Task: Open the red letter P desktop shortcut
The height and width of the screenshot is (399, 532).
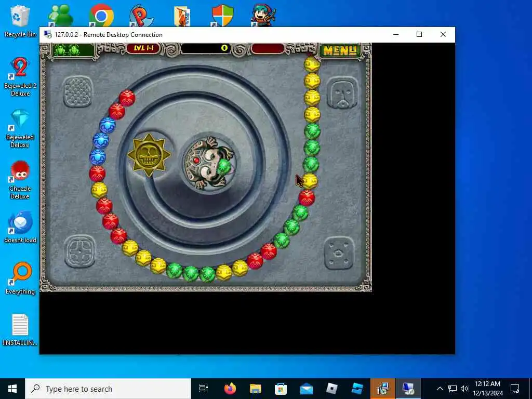Action: [141, 15]
